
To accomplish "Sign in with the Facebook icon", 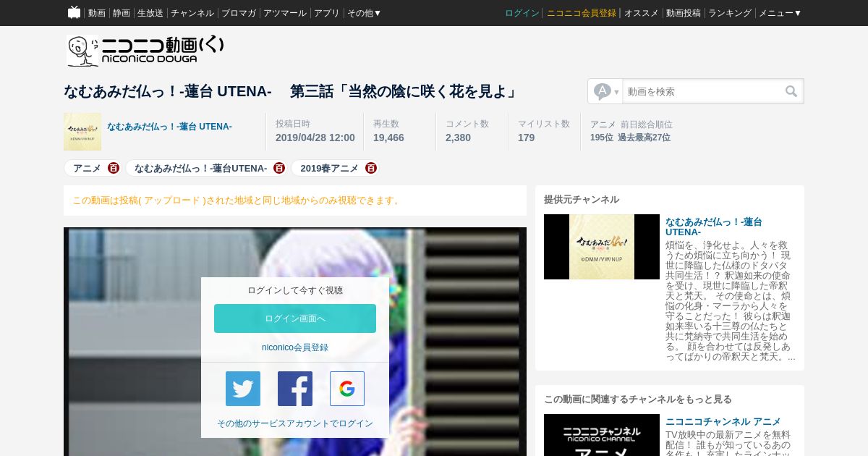I will (295, 389).
